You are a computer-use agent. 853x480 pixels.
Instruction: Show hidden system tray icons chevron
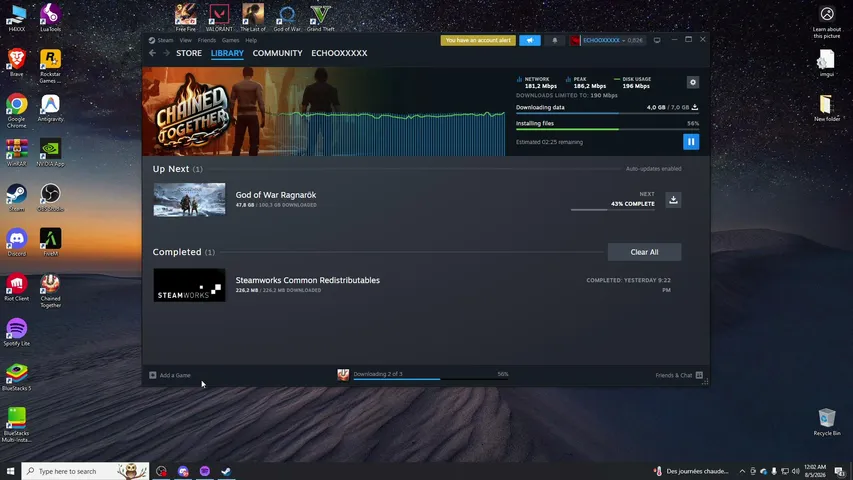coord(742,471)
